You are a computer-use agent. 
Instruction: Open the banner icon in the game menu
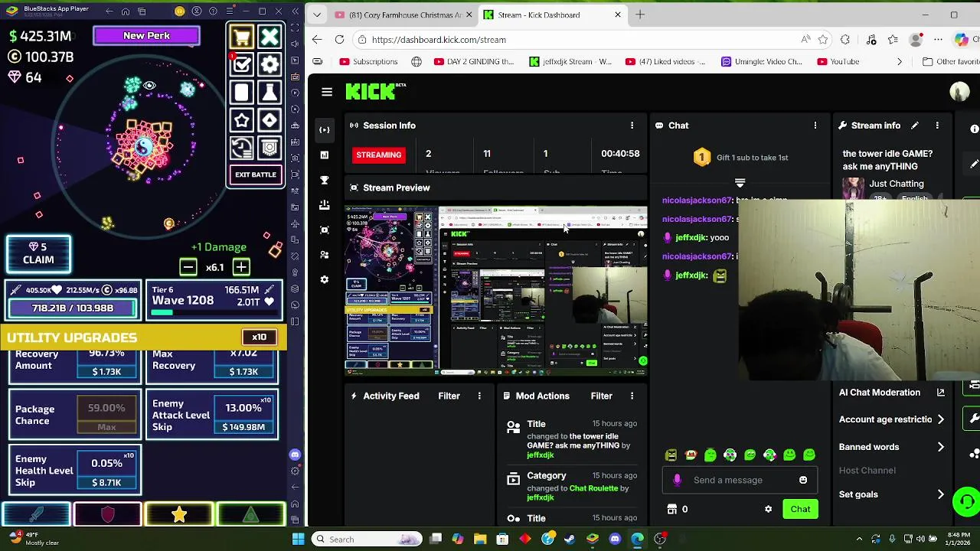(x=269, y=148)
